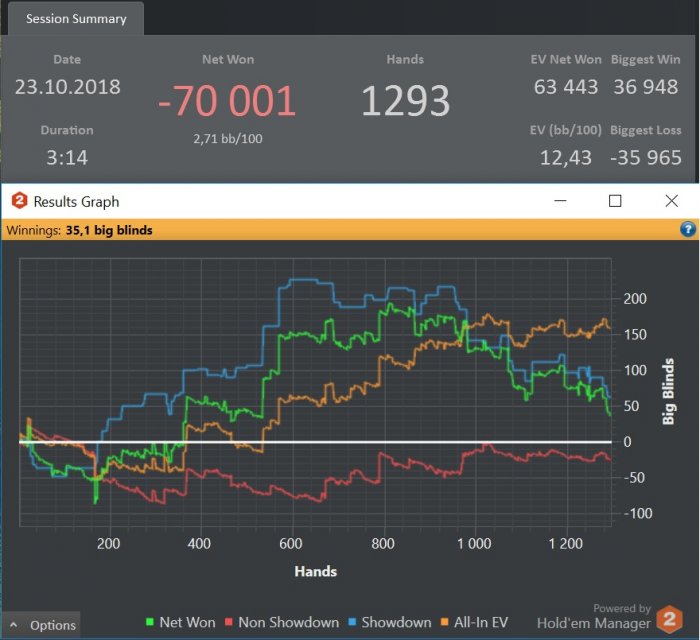
Task: Select the date 23.10.2018
Action: point(67,87)
